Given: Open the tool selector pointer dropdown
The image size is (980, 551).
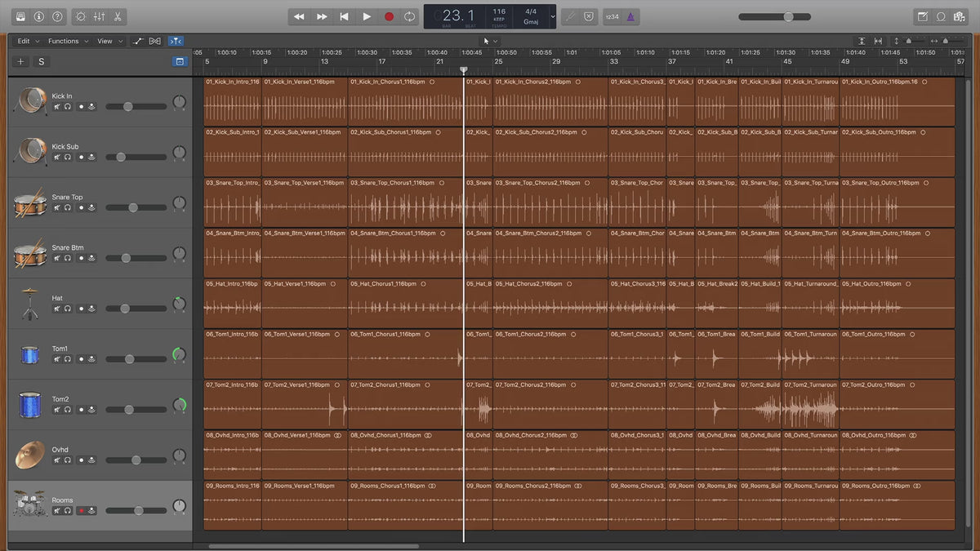Looking at the screenshot, I should (x=490, y=41).
